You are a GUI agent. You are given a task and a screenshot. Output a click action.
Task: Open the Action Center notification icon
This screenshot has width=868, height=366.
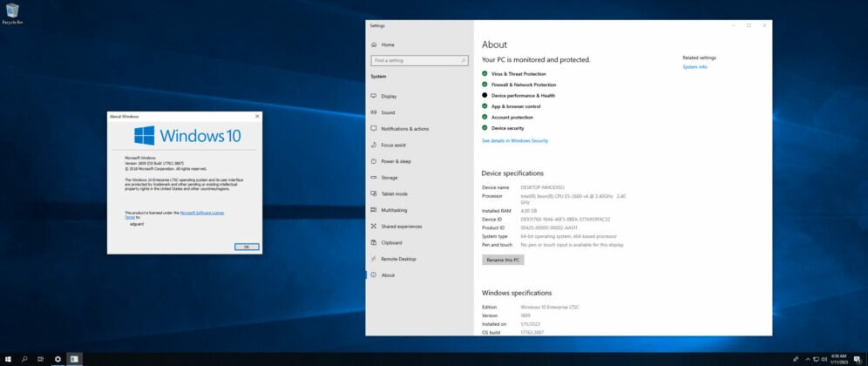click(x=858, y=359)
